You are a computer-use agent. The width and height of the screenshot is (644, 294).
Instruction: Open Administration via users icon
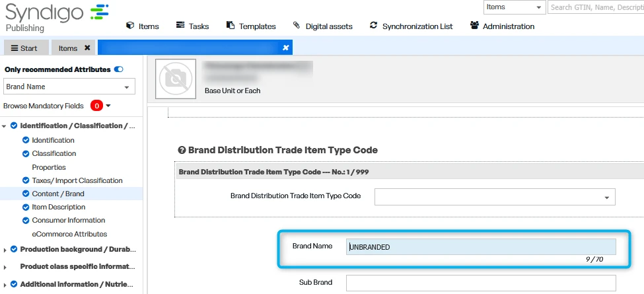502,26
